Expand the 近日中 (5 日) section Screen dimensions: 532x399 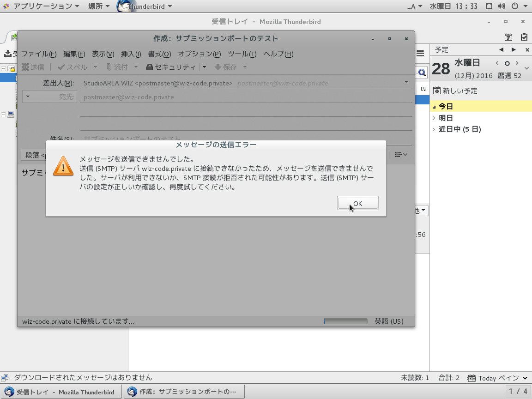[434, 129]
